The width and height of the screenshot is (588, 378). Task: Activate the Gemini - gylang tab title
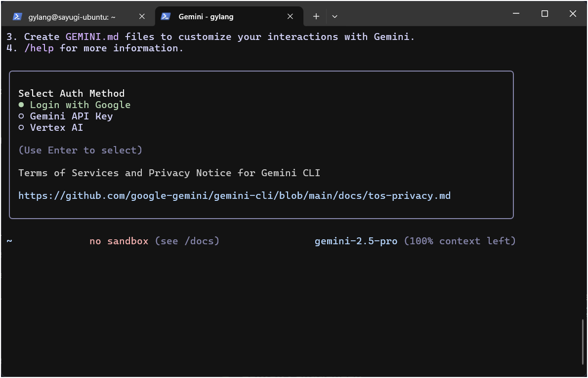coord(206,16)
